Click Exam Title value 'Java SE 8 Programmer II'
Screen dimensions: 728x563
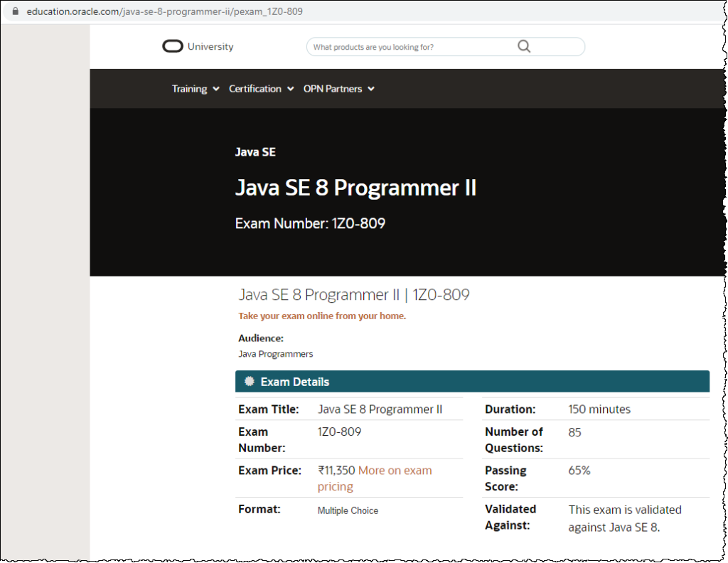(380, 409)
